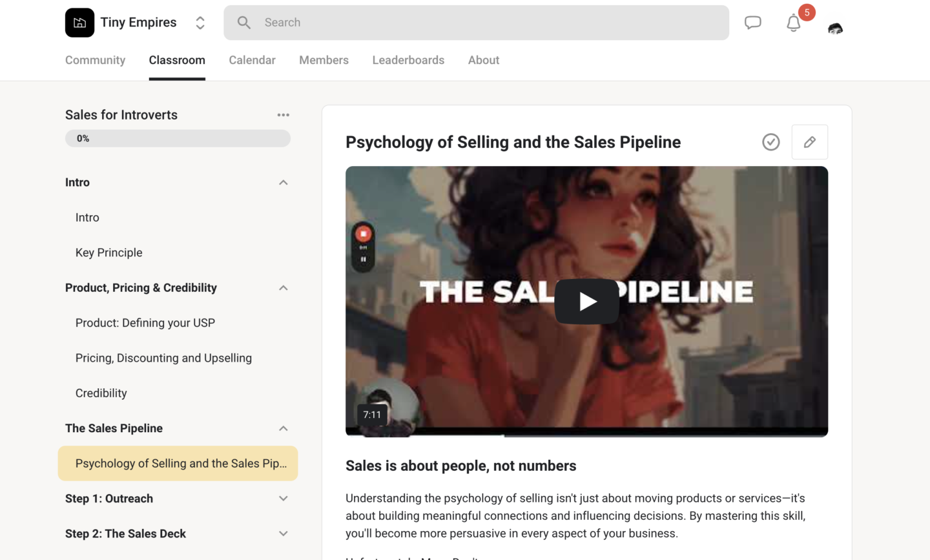This screenshot has width=930, height=560.
Task: Expand Step 2: The Sales Deck
Action: click(x=283, y=534)
